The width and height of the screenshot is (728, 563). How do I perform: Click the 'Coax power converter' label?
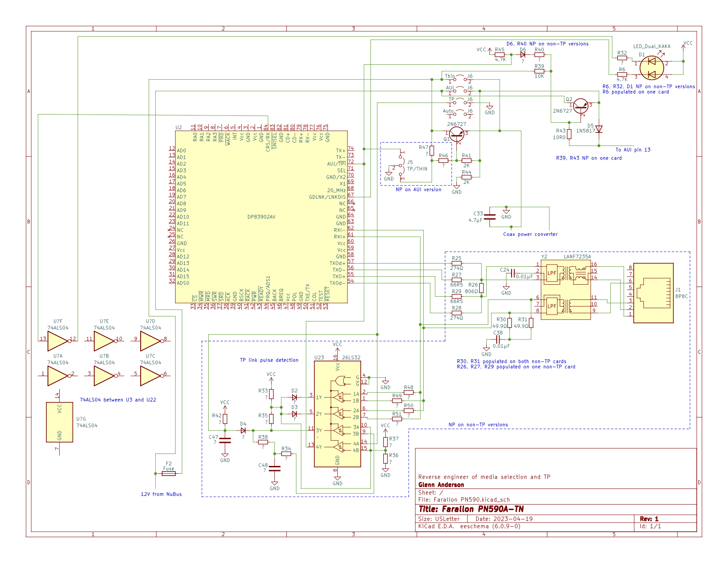click(x=530, y=234)
